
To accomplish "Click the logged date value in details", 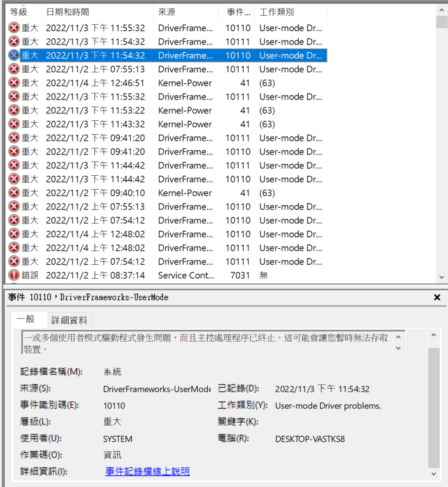I will 322,389.
